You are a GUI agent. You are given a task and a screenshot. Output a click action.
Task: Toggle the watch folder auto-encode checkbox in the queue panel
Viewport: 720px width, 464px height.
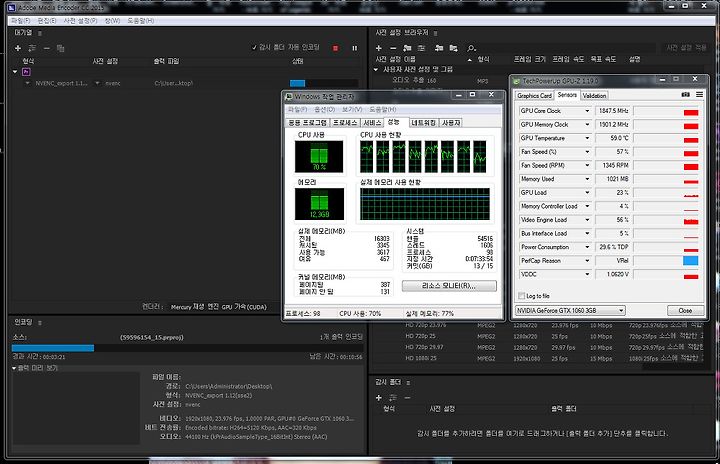(x=254, y=47)
